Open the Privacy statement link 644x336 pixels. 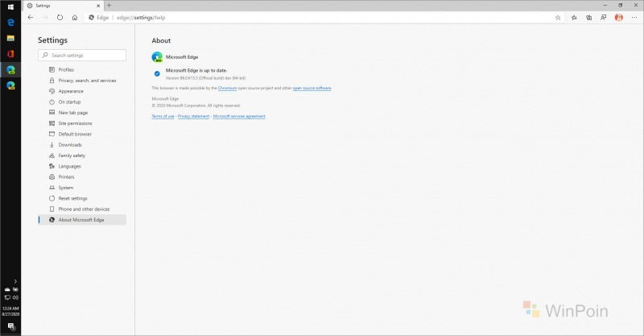193,116
